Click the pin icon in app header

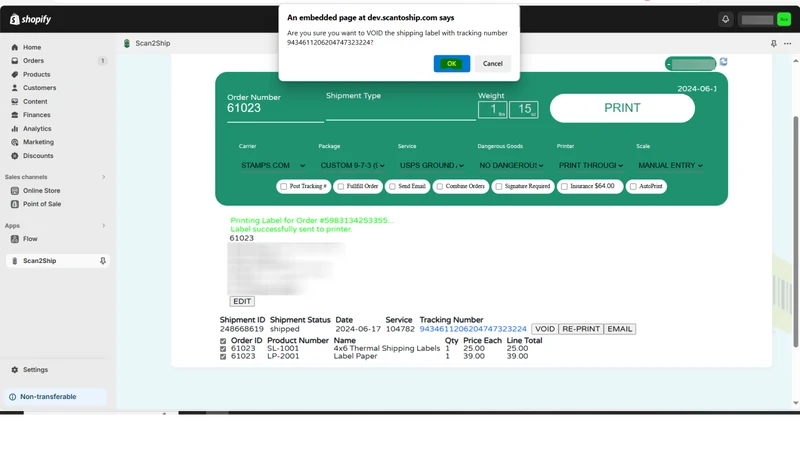[x=773, y=44]
